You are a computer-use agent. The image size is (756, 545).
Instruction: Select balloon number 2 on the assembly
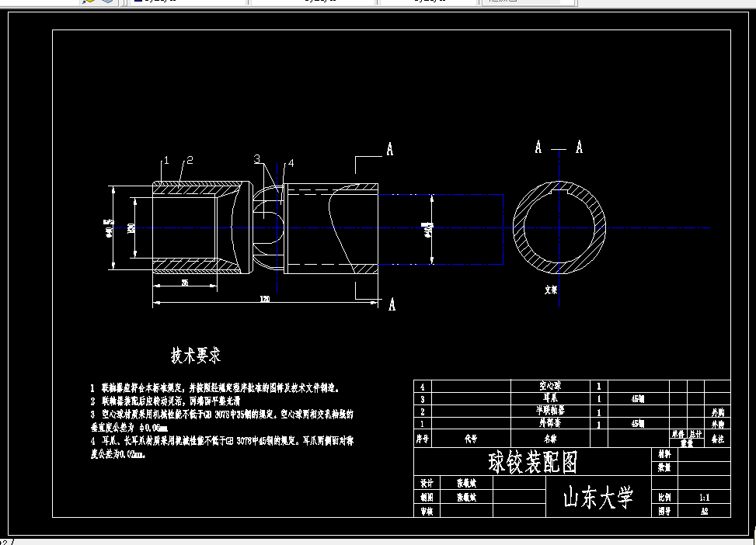pos(190,160)
